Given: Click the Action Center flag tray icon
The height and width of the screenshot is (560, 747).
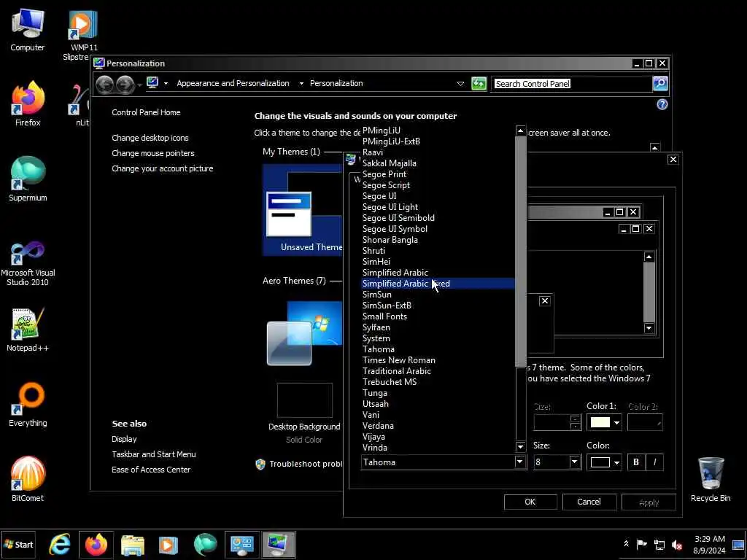Looking at the screenshot, I should point(642,544).
